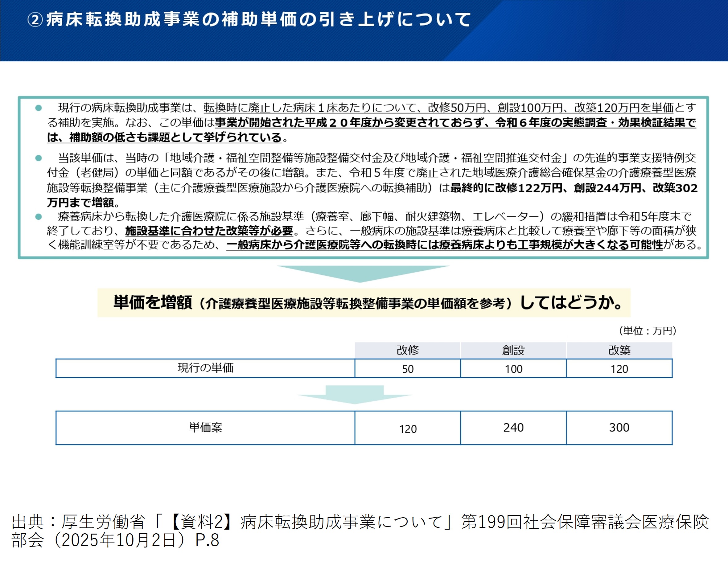Click the third teal bullet point
728x570 pixels.
(39, 217)
